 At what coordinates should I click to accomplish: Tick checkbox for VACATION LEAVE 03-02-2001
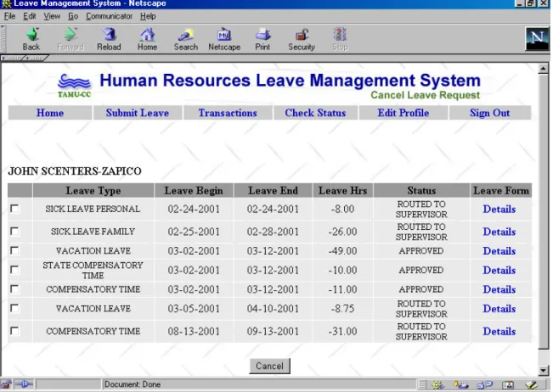[x=14, y=250]
